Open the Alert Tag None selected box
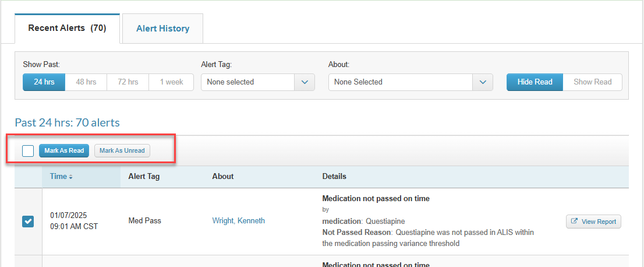This screenshot has width=644, height=267. coord(247,82)
